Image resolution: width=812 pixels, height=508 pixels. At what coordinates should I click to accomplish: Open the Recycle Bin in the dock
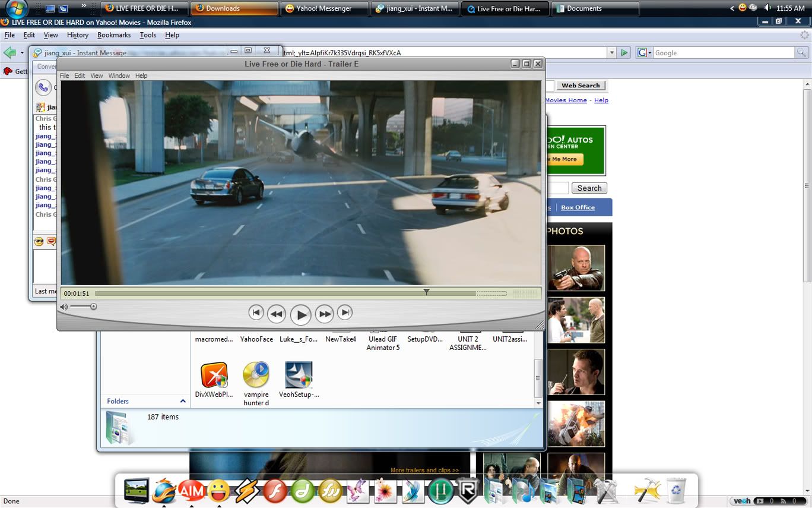coord(675,491)
